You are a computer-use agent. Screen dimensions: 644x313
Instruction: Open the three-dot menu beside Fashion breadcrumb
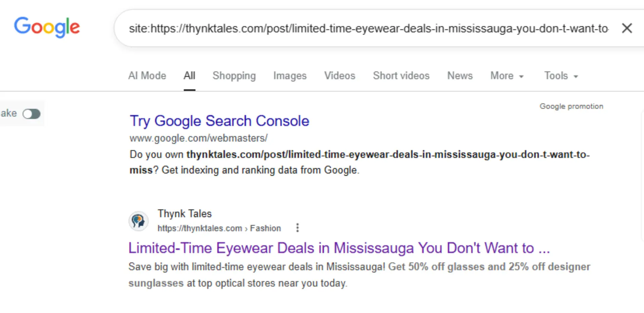pyautogui.click(x=297, y=228)
